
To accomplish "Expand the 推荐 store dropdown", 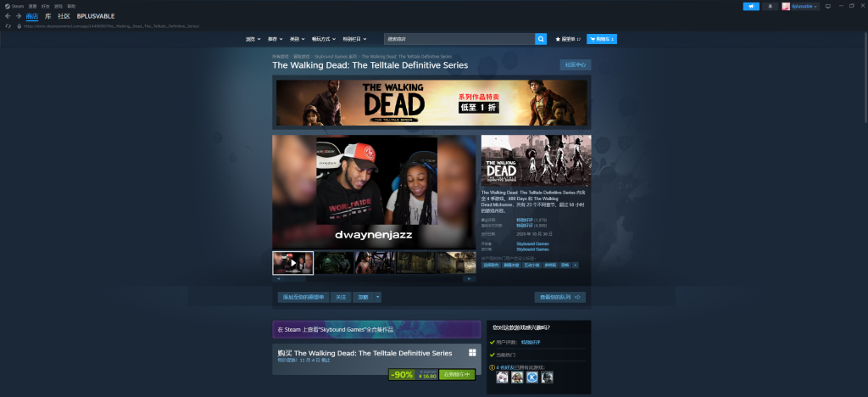I will pos(275,39).
